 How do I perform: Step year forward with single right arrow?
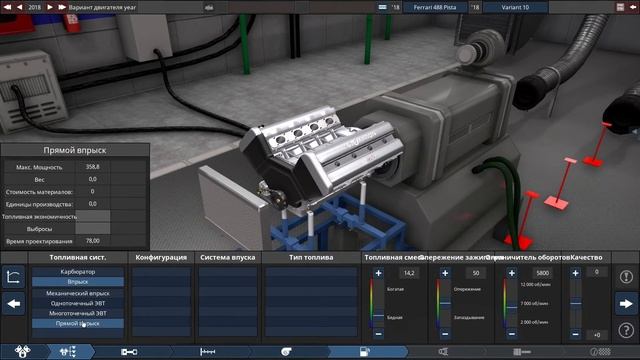pyautogui.click(x=50, y=7)
